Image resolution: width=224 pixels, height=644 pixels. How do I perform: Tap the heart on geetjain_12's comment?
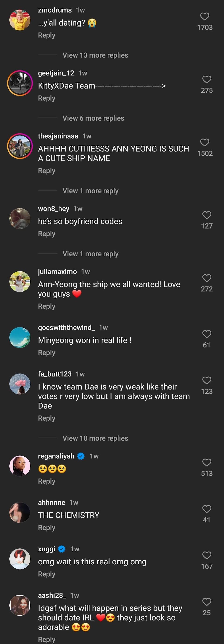207,80
